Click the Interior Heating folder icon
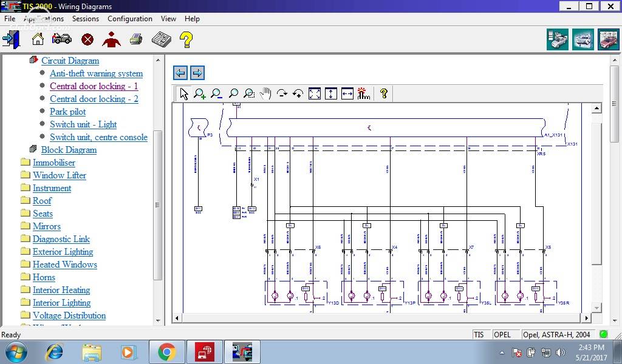Screen dimensions: 622x364 coord(26,289)
